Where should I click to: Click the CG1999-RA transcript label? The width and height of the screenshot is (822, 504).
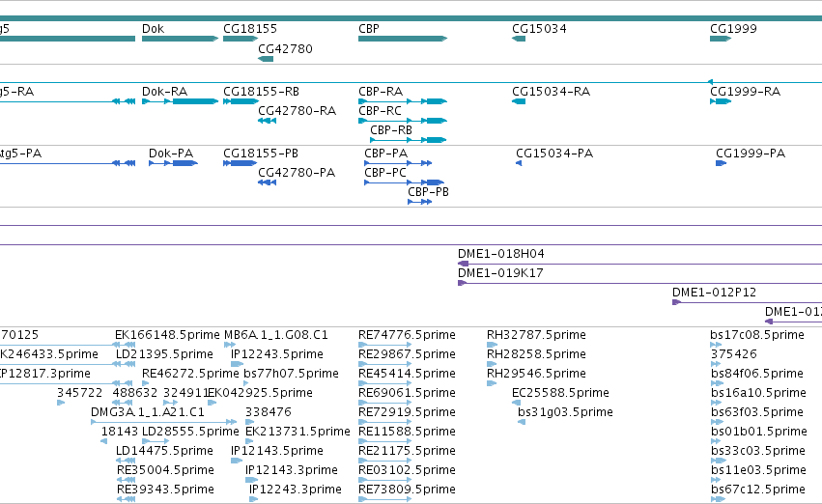click(x=745, y=92)
